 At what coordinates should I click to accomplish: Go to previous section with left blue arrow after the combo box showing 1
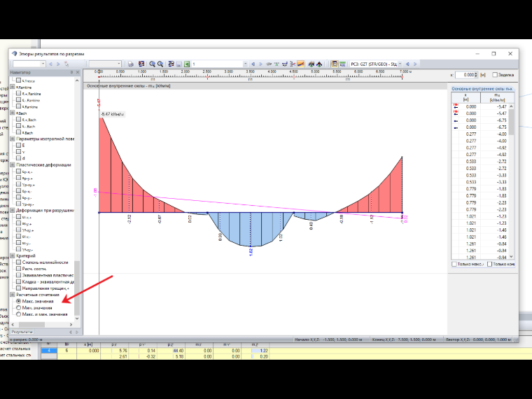point(253,64)
